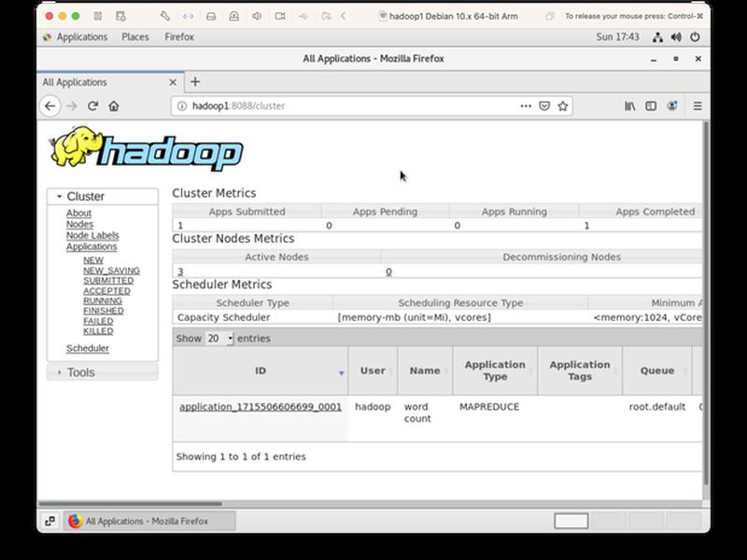Open the Node Labels link
This screenshot has width=747, height=560.
[x=92, y=236]
